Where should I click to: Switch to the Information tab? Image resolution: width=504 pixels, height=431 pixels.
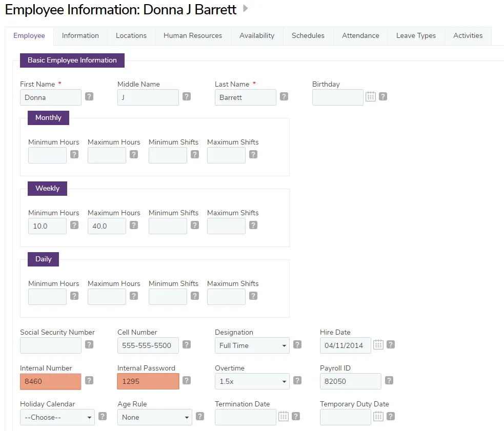(80, 36)
